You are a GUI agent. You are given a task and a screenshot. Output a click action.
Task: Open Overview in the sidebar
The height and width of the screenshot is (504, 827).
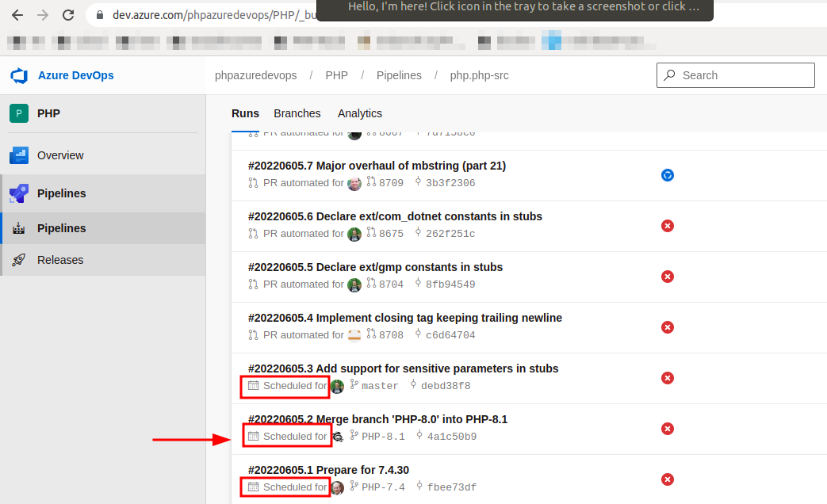click(x=60, y=155)
